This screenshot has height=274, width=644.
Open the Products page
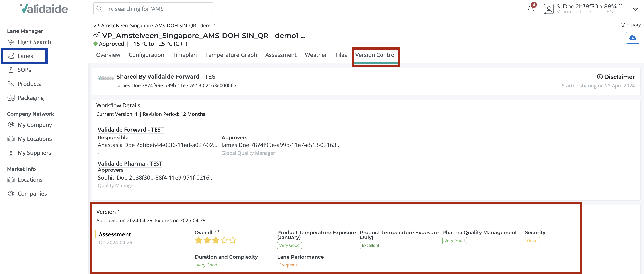[x=29, y=84]
